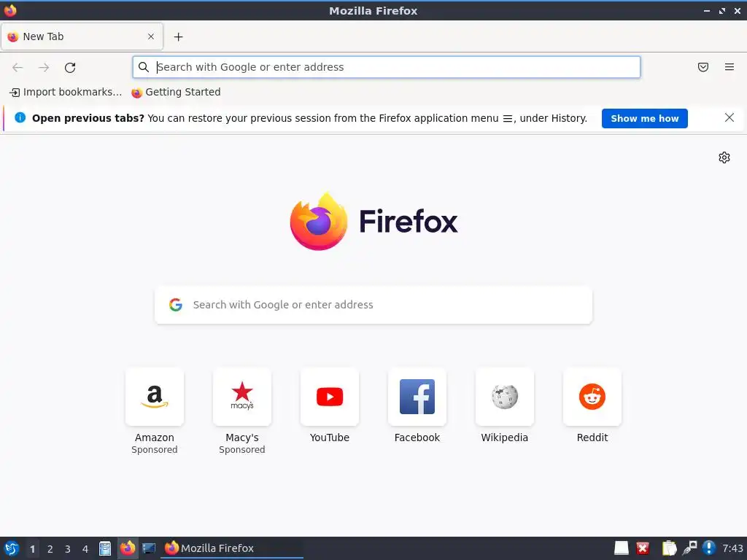Select Mozilla Firefox taskbar window button
Image resolution: width=747 pixels, height=560 pixels.
[x=232, y=548]
